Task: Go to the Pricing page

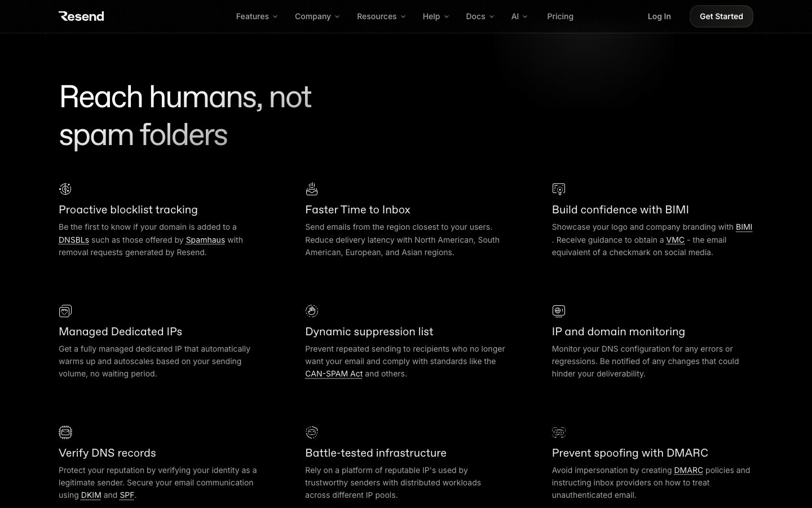Action: pyautogui.click(x=560, y=16)
